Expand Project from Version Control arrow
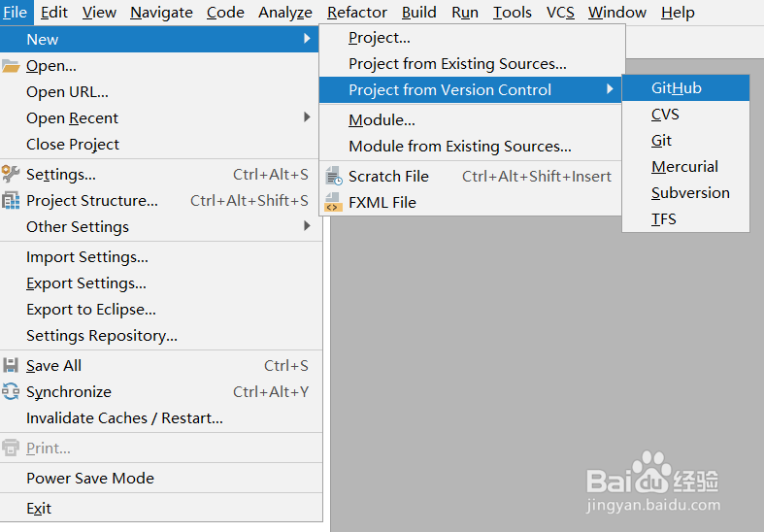Screen dimensions: 764x532 click(610, 89)
